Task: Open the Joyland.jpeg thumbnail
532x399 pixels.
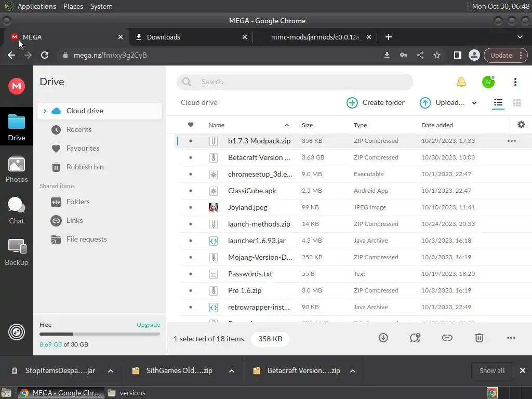Action: tap(214, 207)
